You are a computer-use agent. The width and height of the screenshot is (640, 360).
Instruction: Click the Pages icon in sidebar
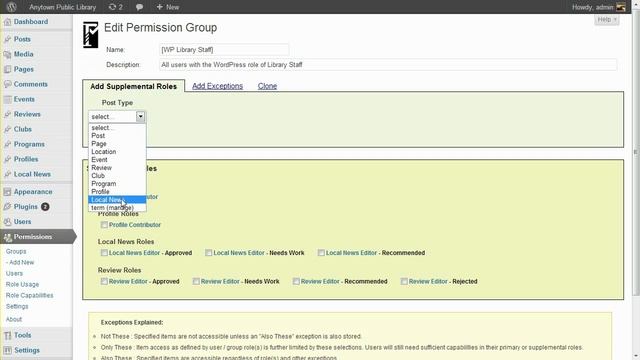click(7, 69)
